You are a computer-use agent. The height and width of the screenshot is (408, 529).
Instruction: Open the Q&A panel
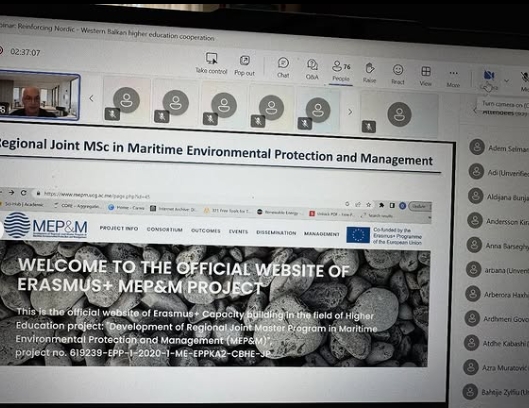[x=312, y=69]
